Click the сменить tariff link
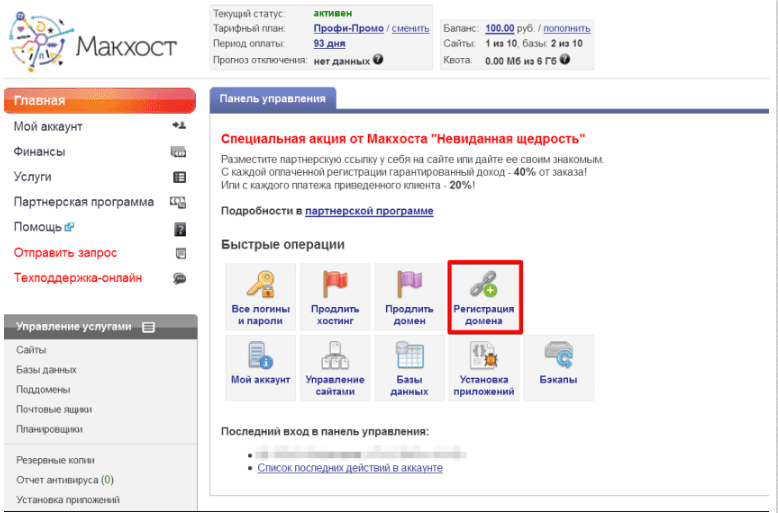The height and width of the screenshot is (513, 778). (410, 28)
